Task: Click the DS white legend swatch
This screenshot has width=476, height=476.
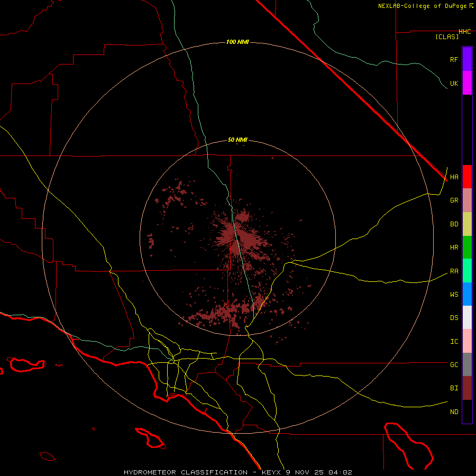Action: [467, 317]
